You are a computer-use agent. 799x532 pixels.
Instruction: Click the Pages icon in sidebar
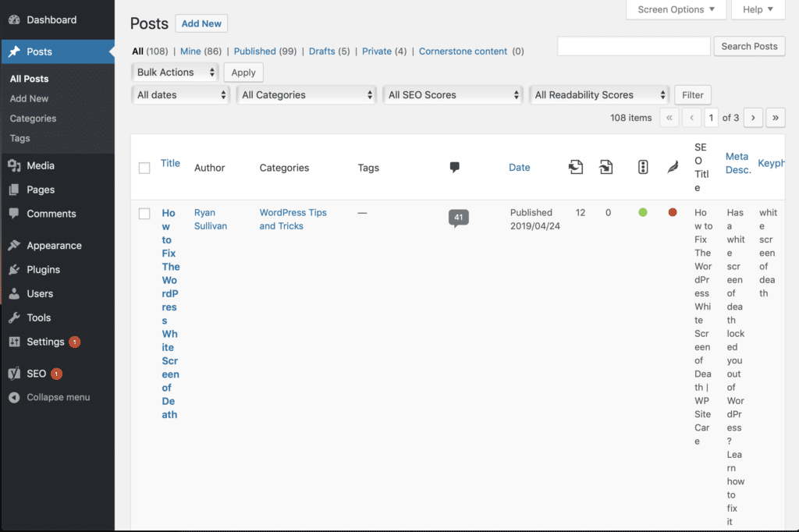click(14, 190)
